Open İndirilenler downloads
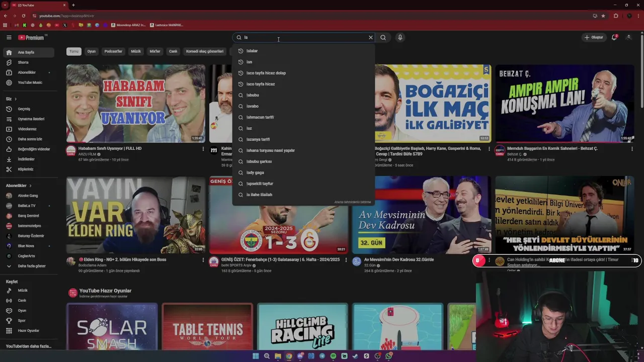 click(x=29, y=159)
